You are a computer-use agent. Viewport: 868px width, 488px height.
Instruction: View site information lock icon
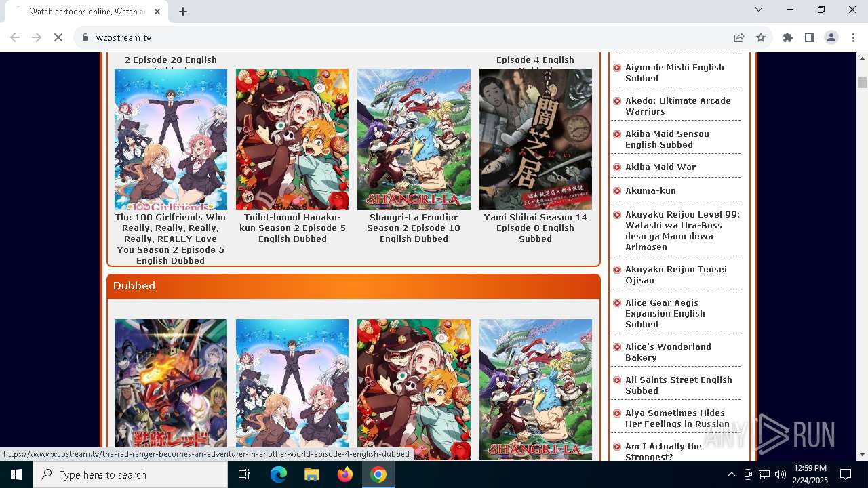coord(85,37)
